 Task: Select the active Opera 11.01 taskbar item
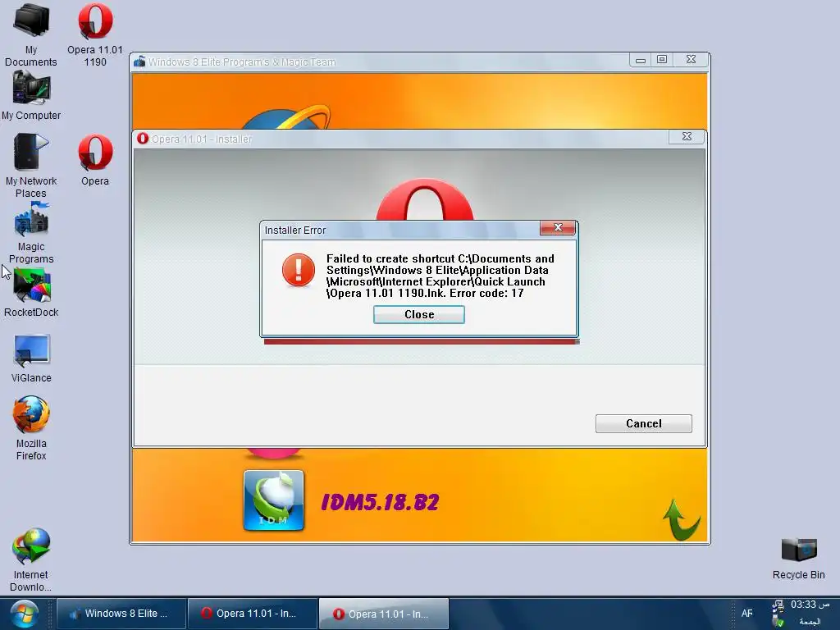click(384, 614)
